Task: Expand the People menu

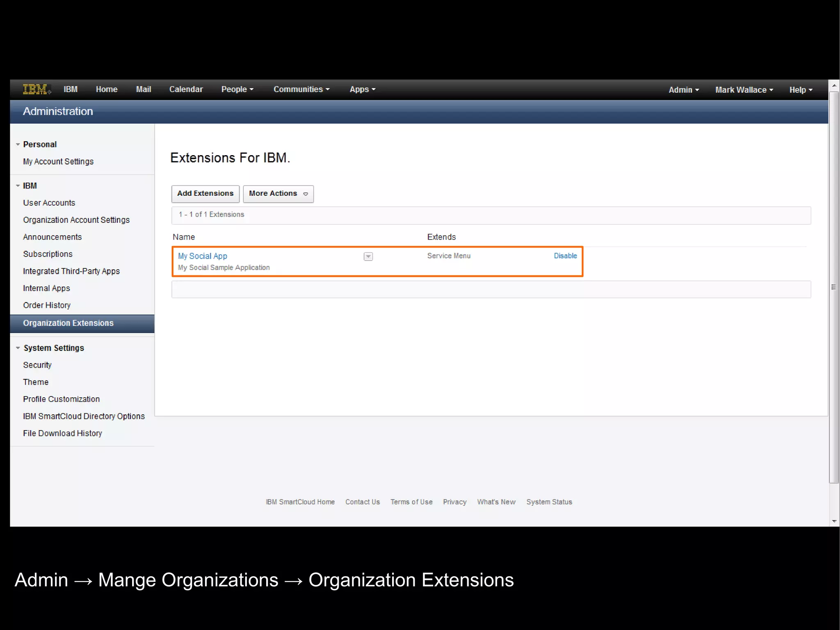Action: pyautogui.click(x=237, y=89)
